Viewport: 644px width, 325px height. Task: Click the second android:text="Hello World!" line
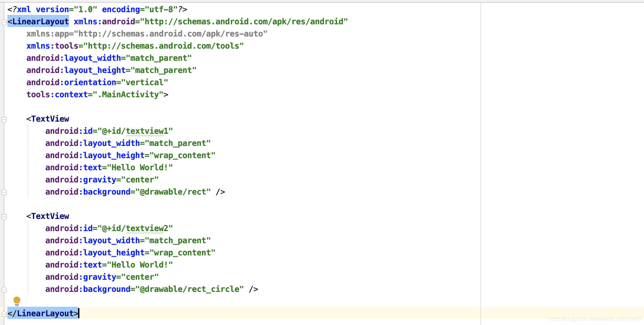pyautogui.click(x=109, y=265)
